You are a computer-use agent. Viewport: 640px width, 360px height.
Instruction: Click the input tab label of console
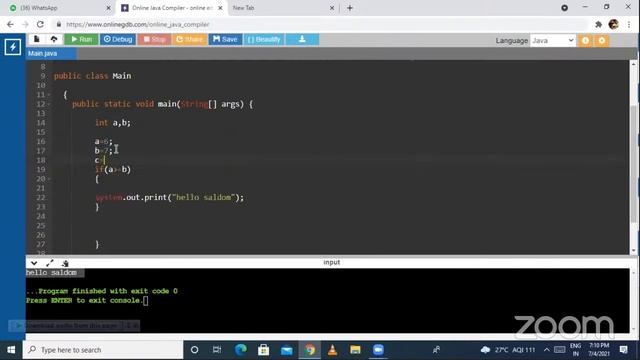coord(331,262)
